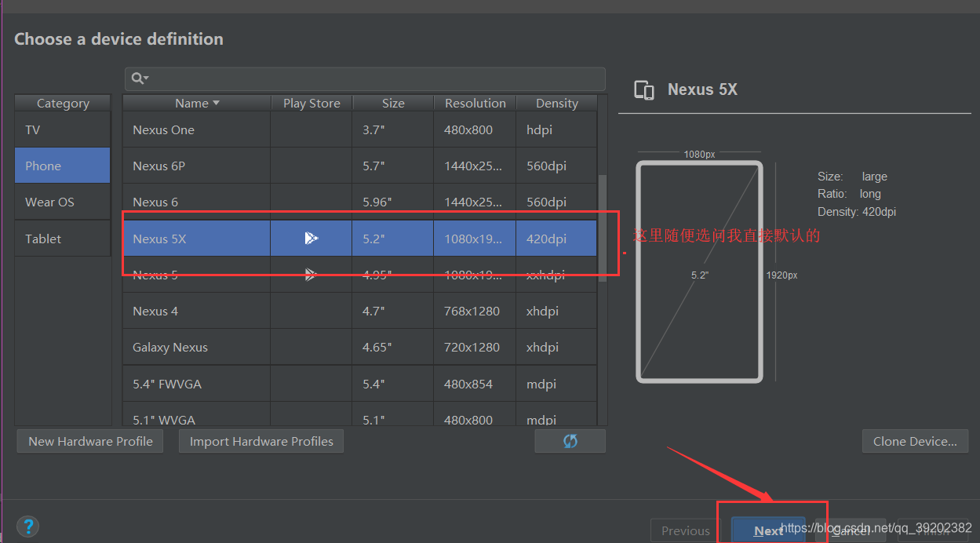Open the help question mark icon
This screenshot has width=980, height=543.
point(27,526)
